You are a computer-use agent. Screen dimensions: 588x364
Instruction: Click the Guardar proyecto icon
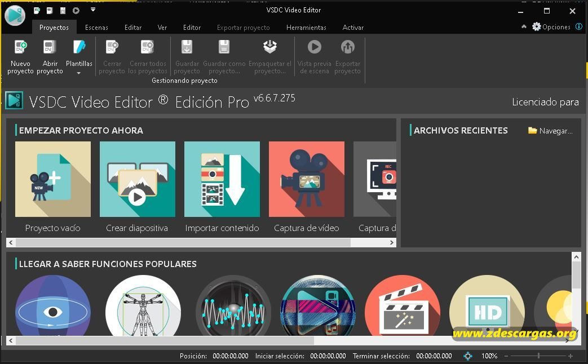tap(187, 47)
